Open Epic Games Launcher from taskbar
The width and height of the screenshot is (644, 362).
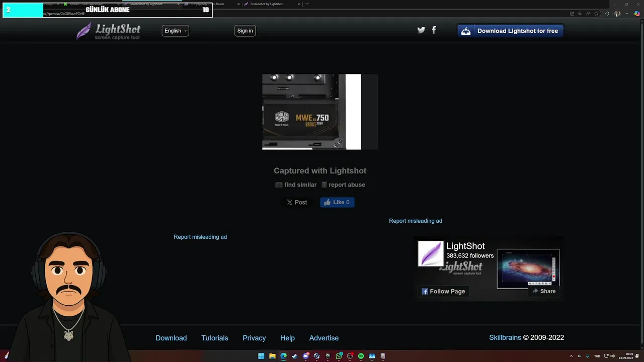(x=328, y=356)
